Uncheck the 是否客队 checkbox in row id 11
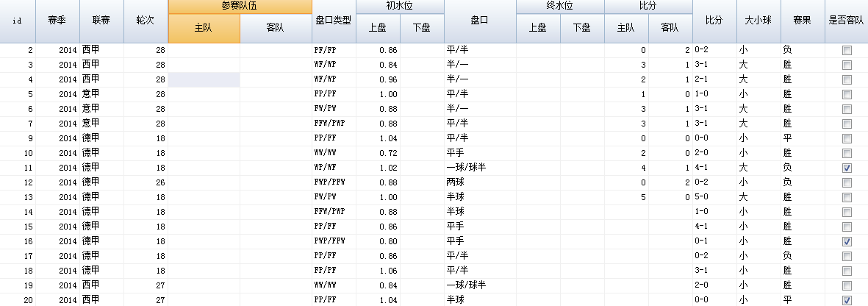 click(x=847, y=168)
